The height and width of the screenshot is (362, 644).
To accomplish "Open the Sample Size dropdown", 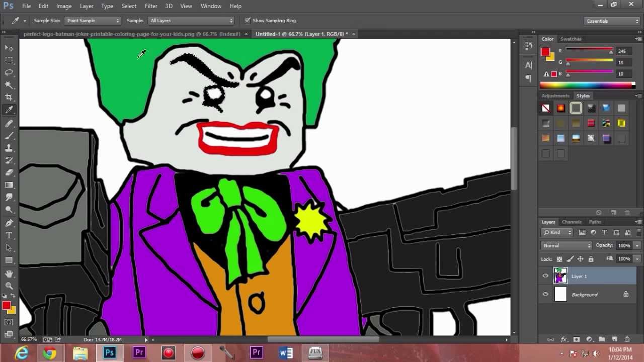I will pyautogui.click(x=93, y=21).
